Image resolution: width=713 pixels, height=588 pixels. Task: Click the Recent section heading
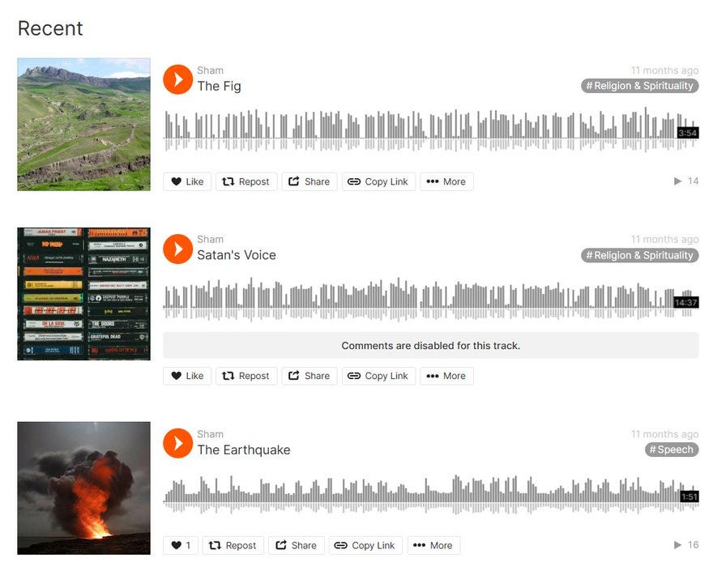50,28
